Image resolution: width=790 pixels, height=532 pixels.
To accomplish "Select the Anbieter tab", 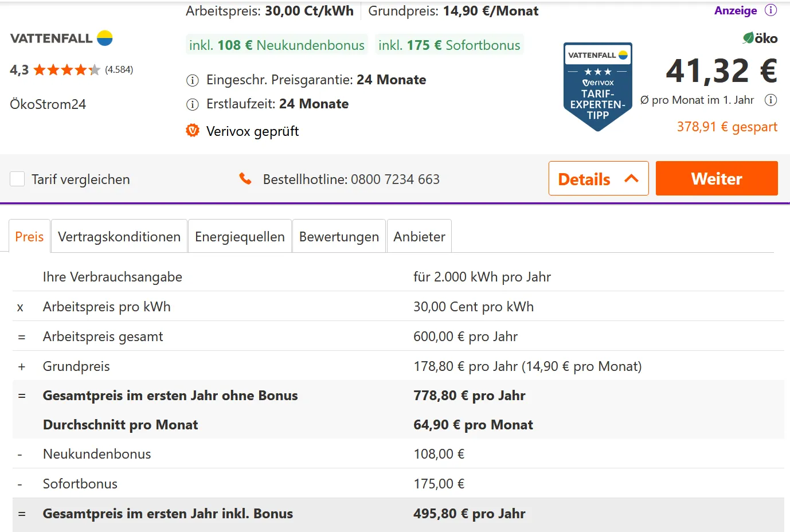I will [x=419, y=237].
